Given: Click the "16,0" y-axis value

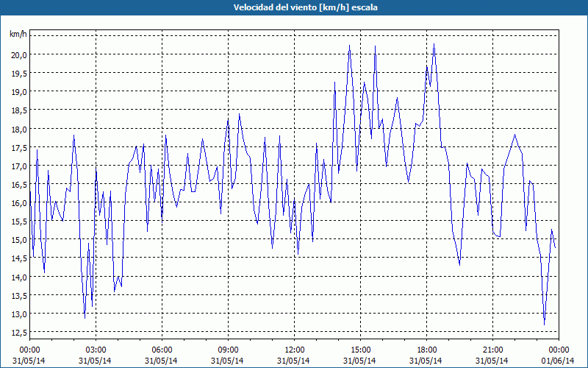Looking at the screenshot, I should [20, 203].
